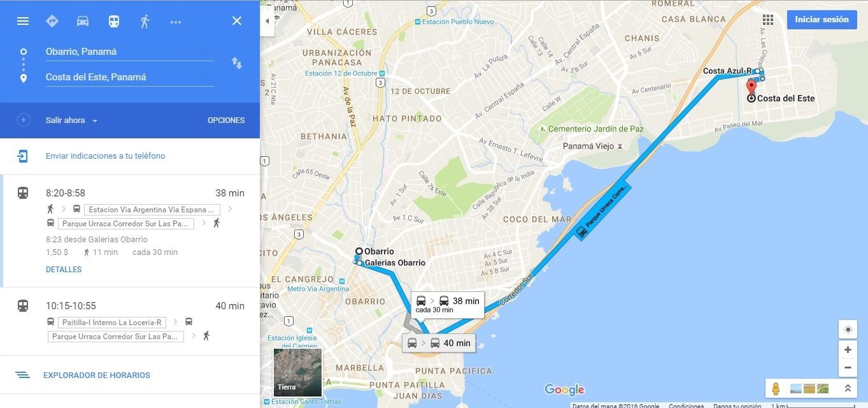Edit the Obarrio, Panamá origin field
This screenshot has width=868, height=408.
point(129,52)
